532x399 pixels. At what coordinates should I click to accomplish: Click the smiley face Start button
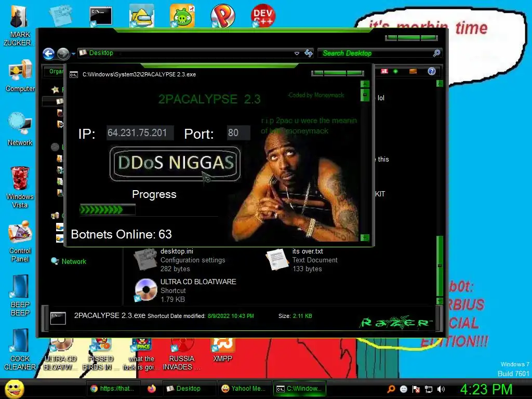(14, 389)
